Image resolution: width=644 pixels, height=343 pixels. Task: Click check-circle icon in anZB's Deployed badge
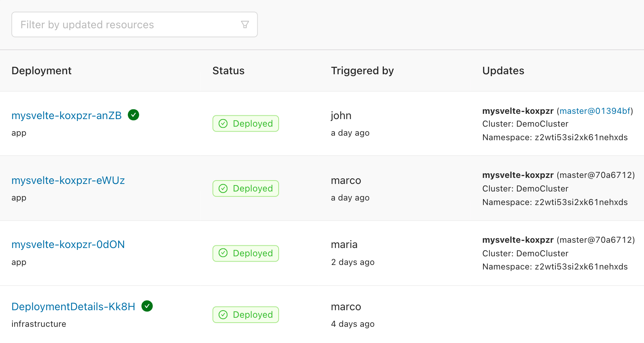tap(223, 124)
